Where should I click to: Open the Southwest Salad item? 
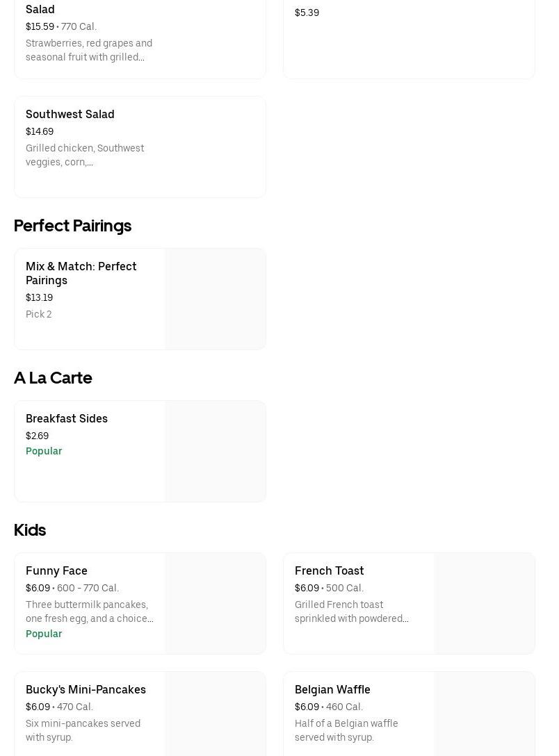[x=140, y=147]
